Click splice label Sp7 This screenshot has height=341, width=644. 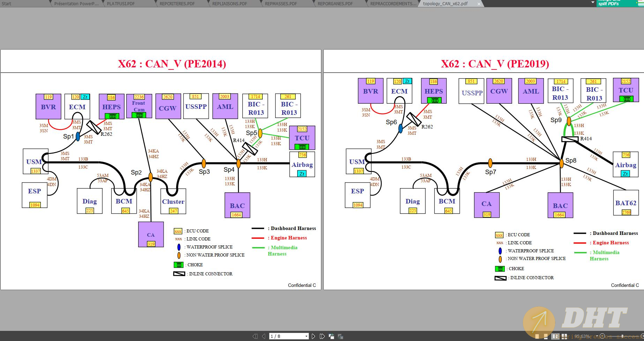pos(491,172)
